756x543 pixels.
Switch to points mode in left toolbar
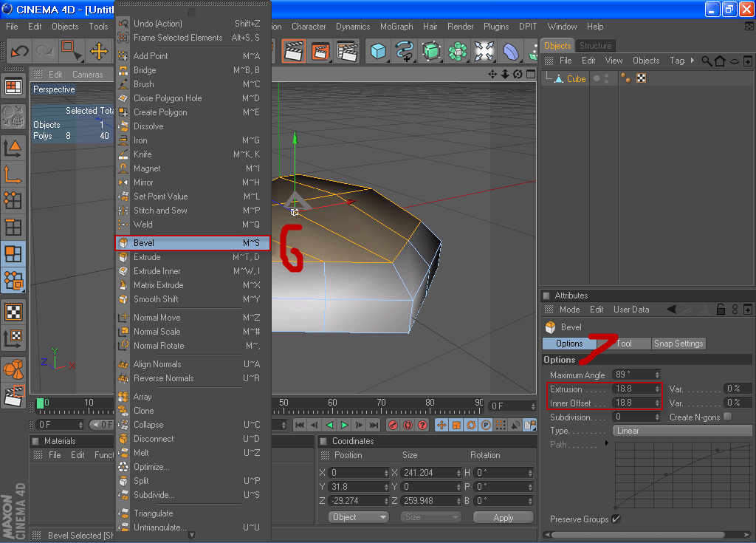pos(13,199)
